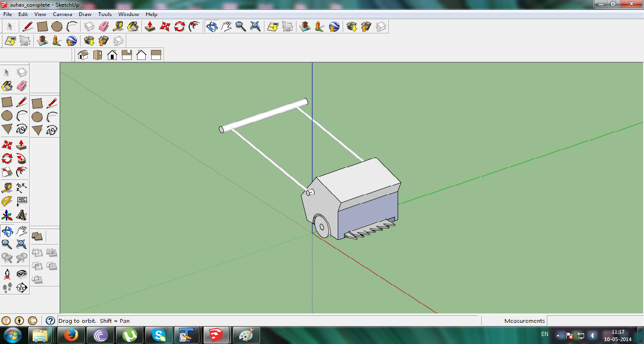Select the 3D Text tool
644x344 pixels.
tap(21, 215)
